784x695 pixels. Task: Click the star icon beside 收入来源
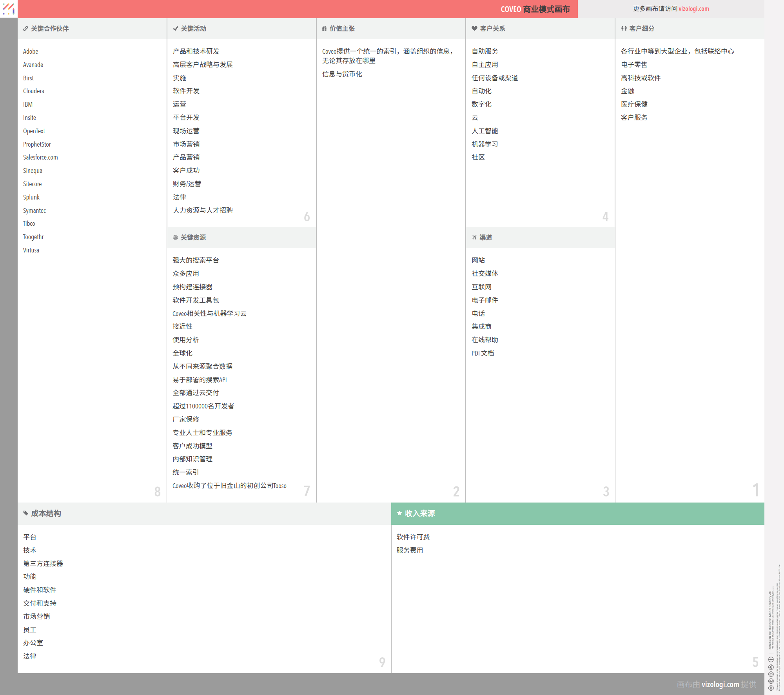pyautogui.click(x=399, y=513)
